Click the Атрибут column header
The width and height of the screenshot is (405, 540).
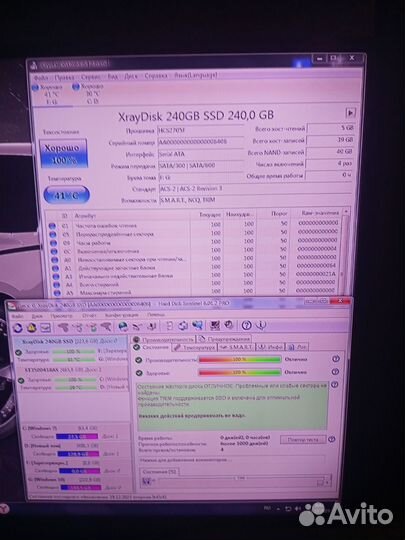pyautogui.click(x=85, y=216)
